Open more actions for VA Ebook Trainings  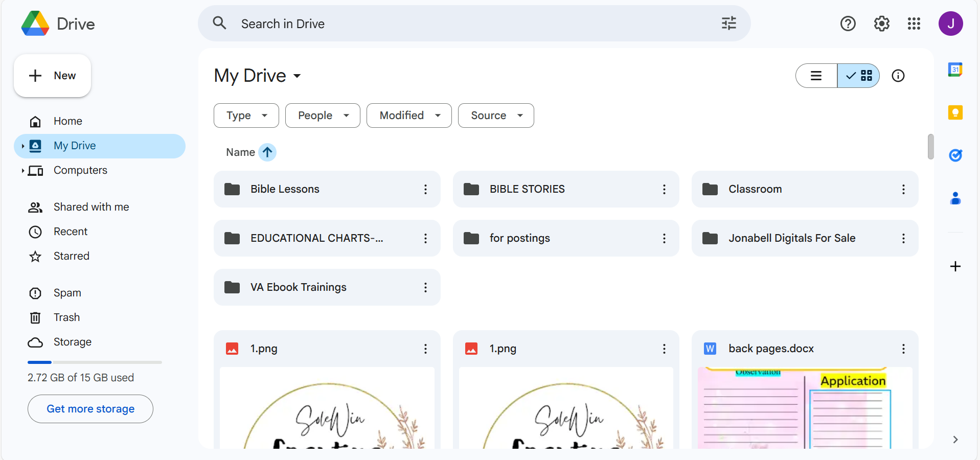tap(425, 287)
